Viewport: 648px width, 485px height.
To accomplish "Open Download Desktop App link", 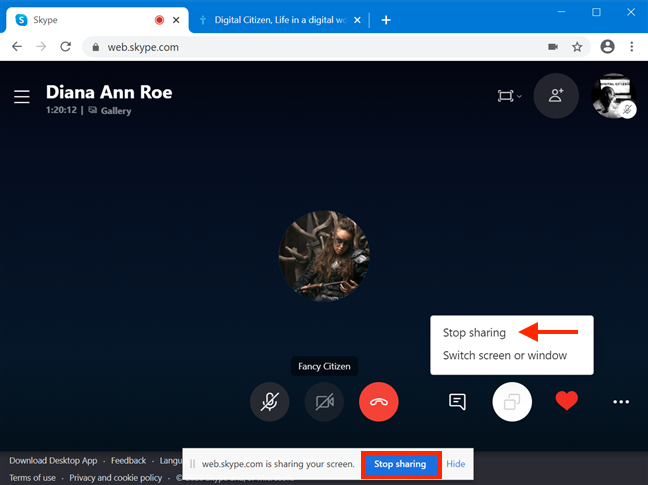I will (53, 460).
